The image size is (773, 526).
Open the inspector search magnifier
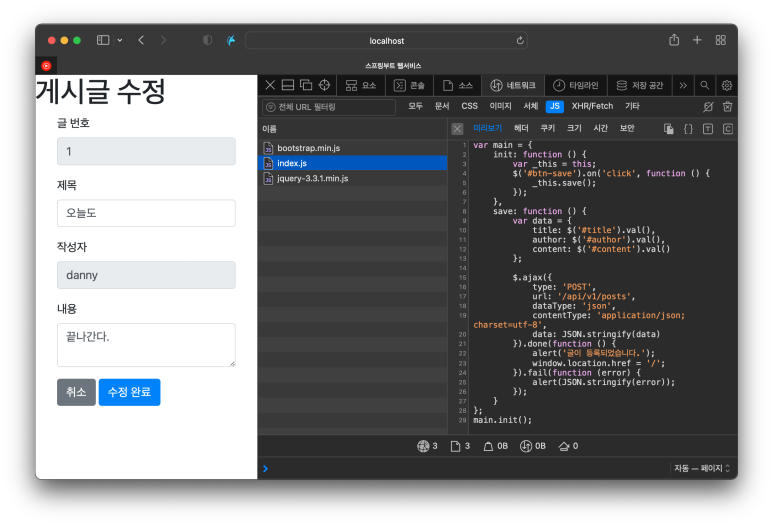704,85
